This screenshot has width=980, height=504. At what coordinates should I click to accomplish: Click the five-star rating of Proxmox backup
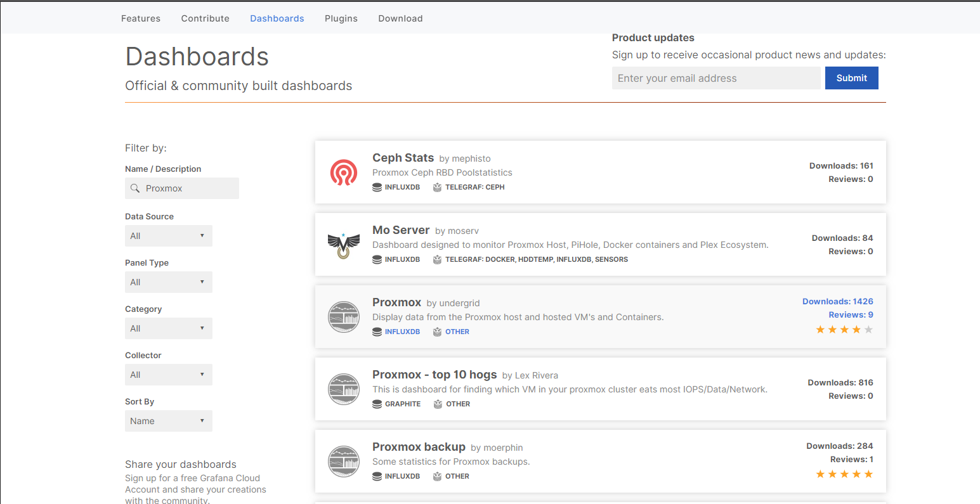[x=844, y=474]
